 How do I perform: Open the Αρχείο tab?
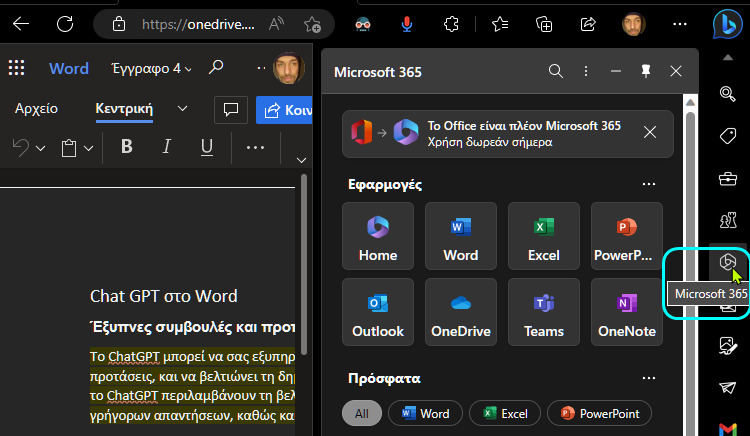(36, 109)
